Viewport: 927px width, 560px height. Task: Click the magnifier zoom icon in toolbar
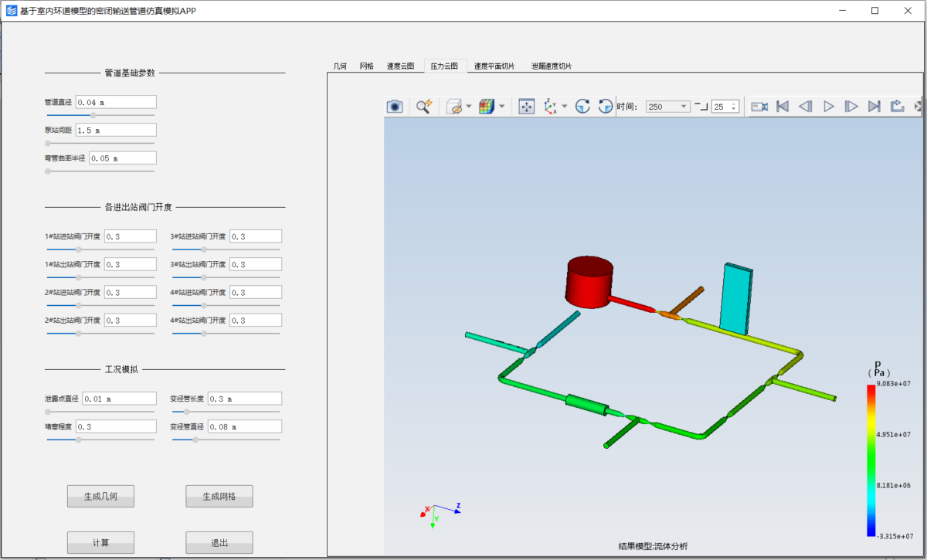point(424,107)
